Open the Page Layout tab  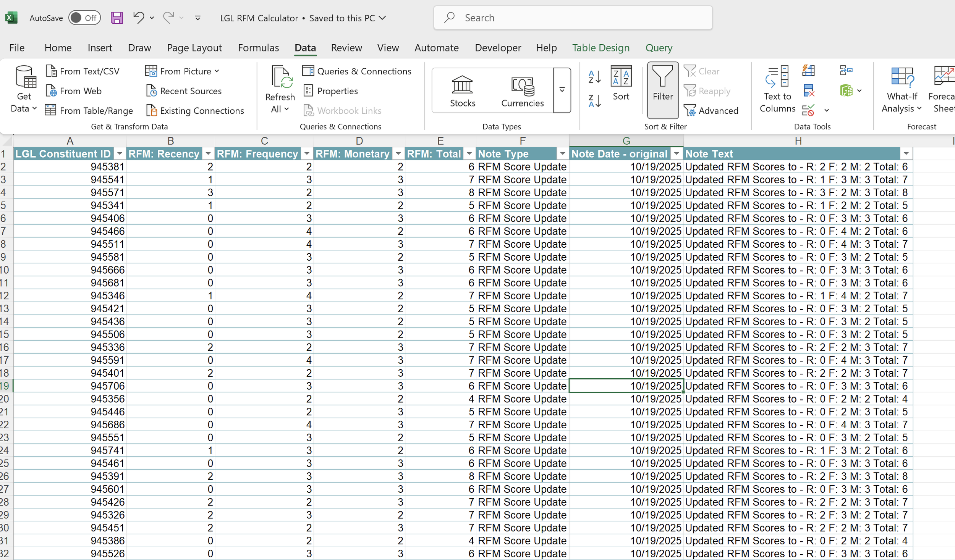point(194,48)
